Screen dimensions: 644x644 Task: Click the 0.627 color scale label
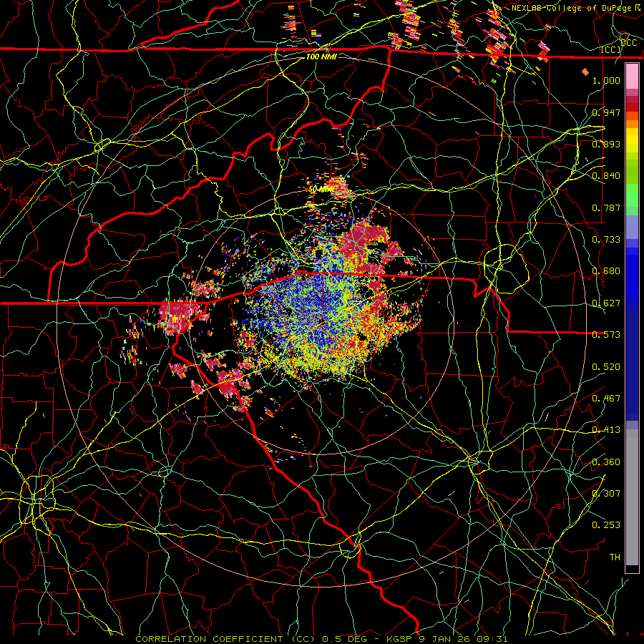pyautogui.click(x=606, y=303)
